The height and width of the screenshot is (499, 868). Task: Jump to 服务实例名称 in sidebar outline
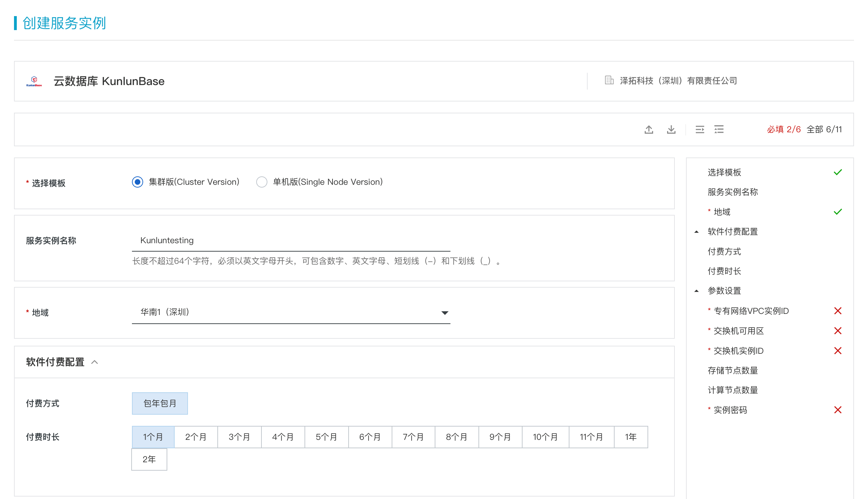733,192
